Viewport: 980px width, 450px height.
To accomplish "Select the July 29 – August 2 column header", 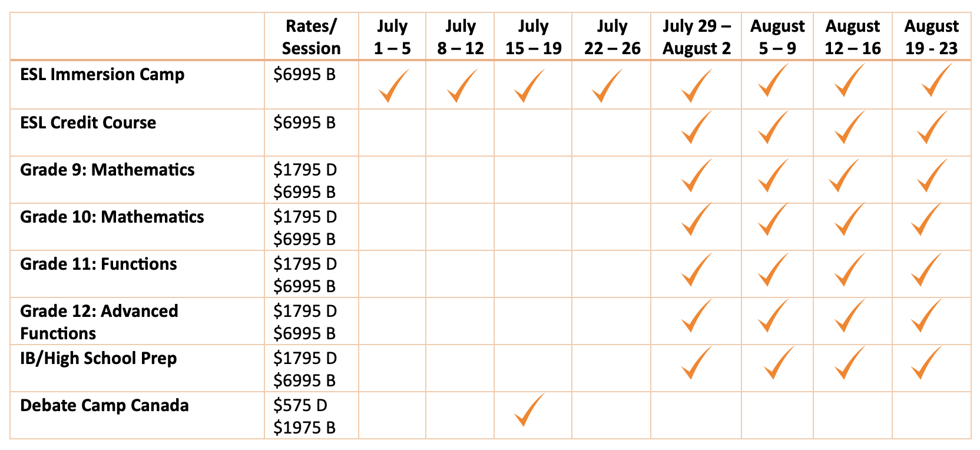I will tap(696, 37).
